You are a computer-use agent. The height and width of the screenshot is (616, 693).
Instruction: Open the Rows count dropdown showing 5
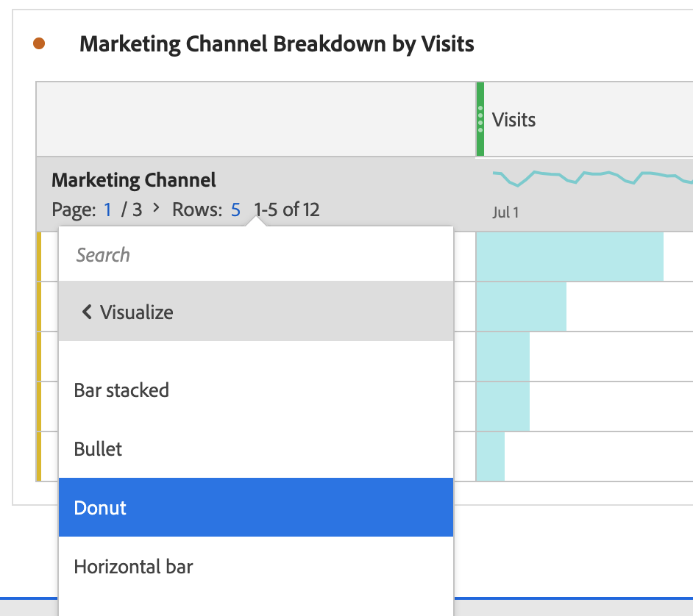tap(235, 209)
